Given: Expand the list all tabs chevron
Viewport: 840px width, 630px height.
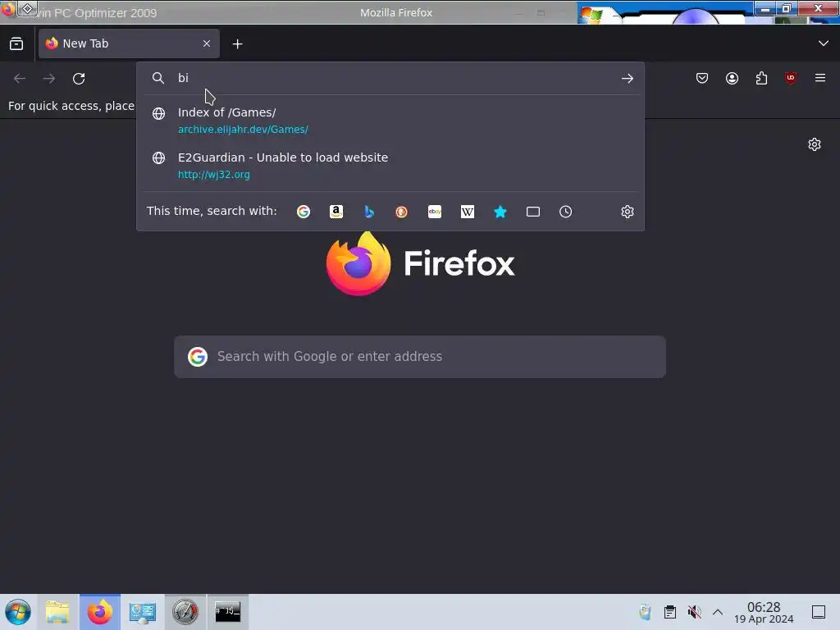Looking at the screenshot, I should tap(824, 43).
